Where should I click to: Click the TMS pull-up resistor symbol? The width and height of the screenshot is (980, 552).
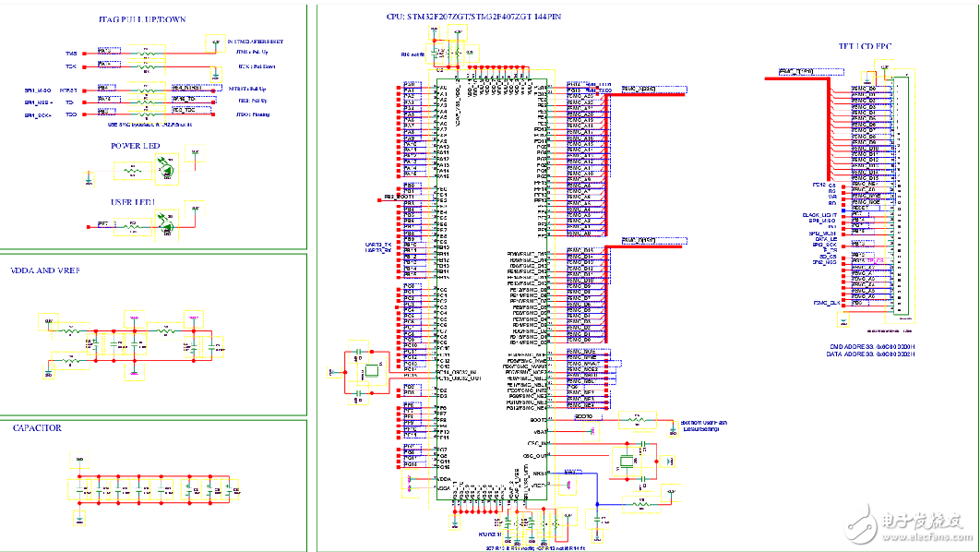[x=146, y=54]
